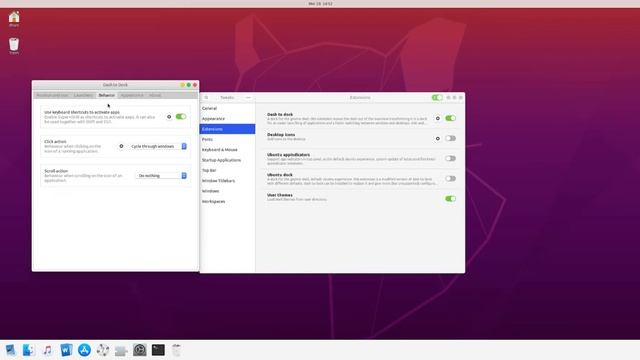Open General section in Tweaks sidebar
The image size is (640, 360).
[x=227, y=108]
